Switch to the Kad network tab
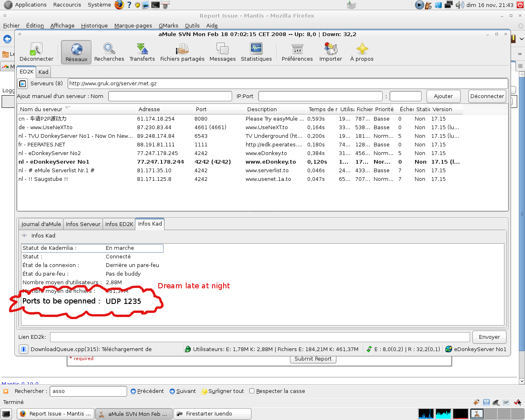This screenshot has width=525, height=420. (43, 72)
